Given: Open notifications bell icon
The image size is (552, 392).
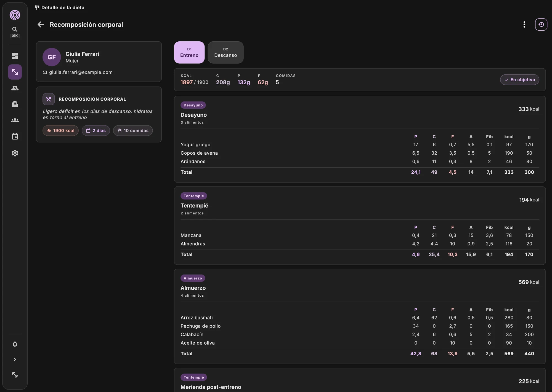Looking at the screenshot, I should 15,344.
